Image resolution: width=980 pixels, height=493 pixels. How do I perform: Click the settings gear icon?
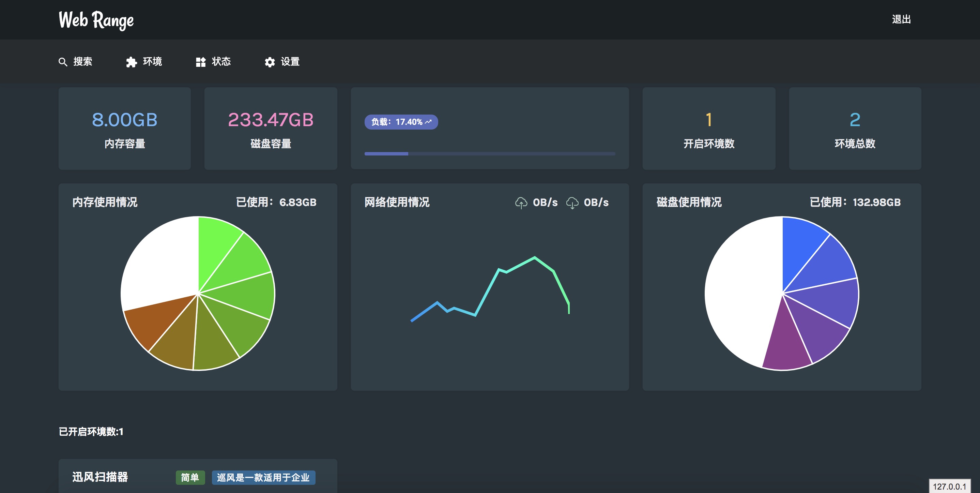[270, 62]
